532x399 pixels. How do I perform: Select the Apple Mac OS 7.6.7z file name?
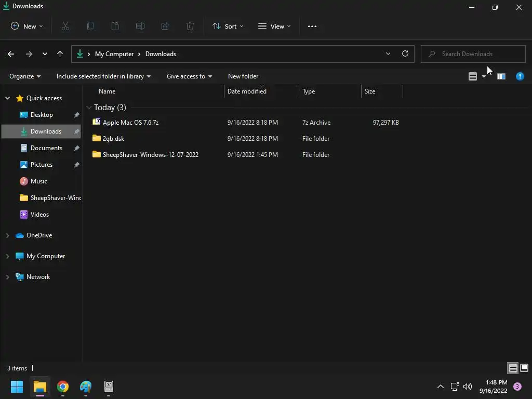(x=130, y=123)
